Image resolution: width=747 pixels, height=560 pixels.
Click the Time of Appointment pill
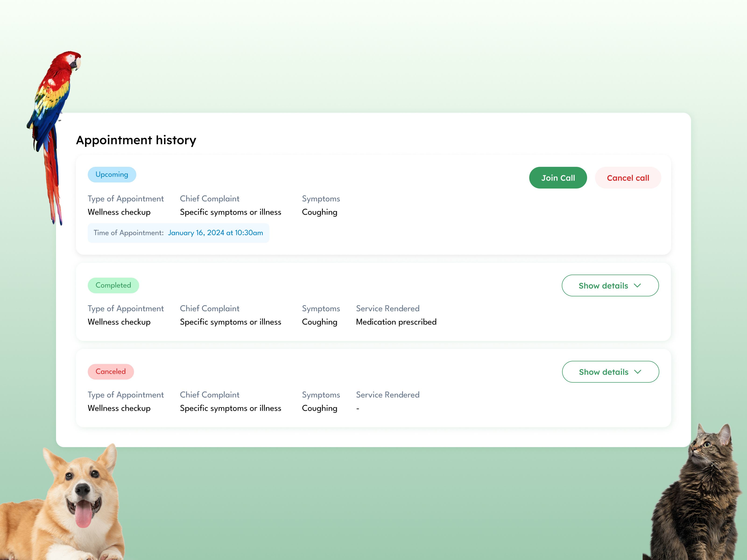178,233
